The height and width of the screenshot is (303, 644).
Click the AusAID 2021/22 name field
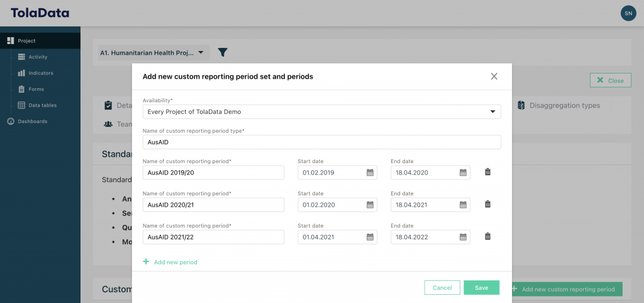(213, 237)
